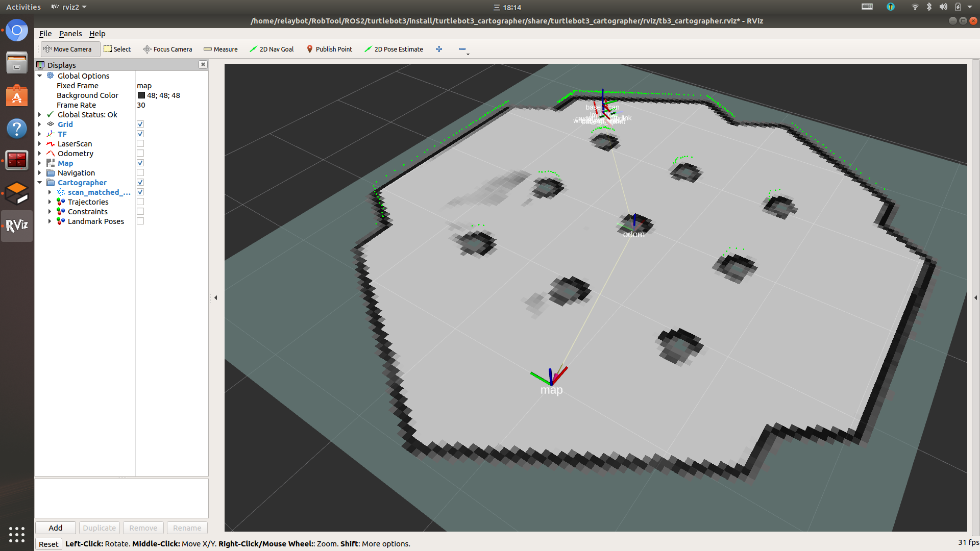The height and width of the screenshot is (551, 980).
Task: Enable the Trajectories checkbox
Action: (x=140, y=202)
